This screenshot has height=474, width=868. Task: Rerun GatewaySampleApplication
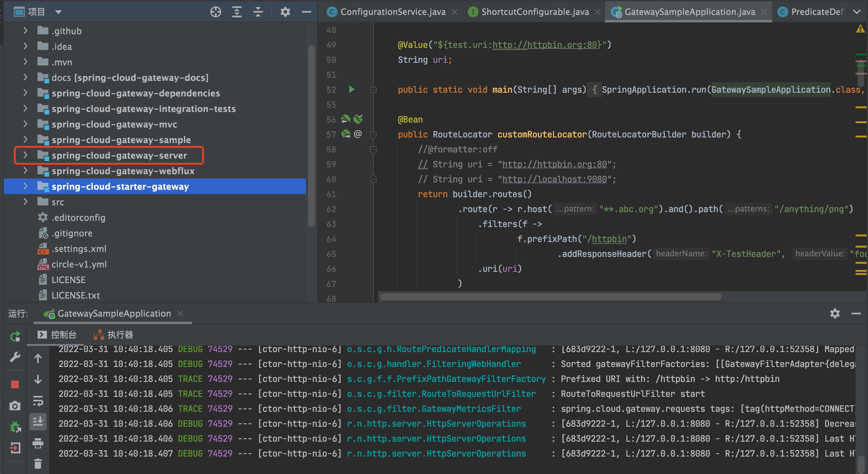pyautogui.click(x=15, y=336)
